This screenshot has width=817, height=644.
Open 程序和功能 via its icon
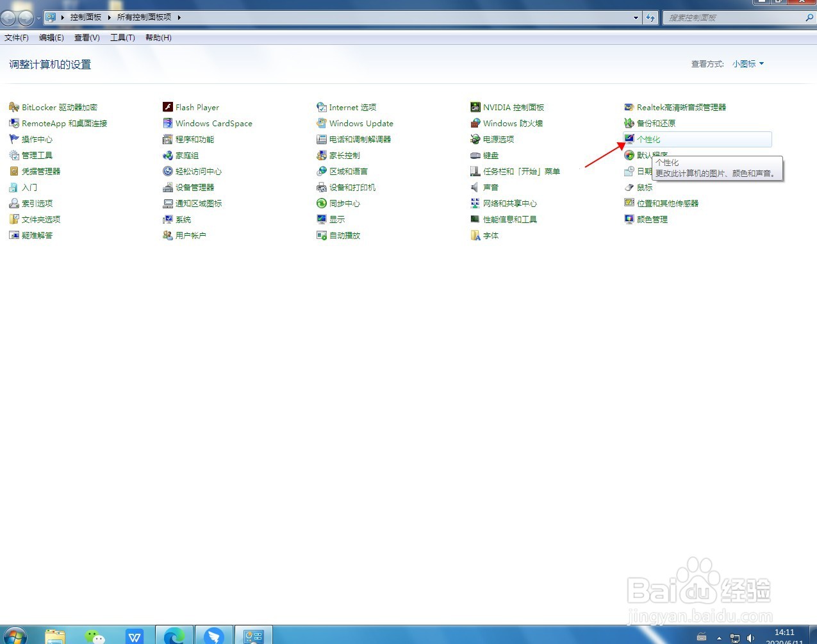[168, 139]
